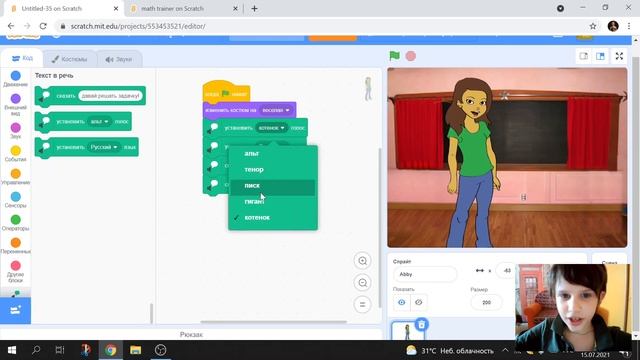Open the Рюкзак backpack panel

[x=191, y=335]
